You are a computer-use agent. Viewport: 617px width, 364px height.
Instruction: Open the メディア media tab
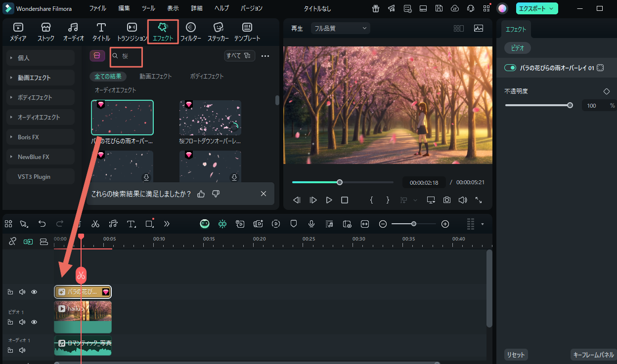(x=18, y=32)
